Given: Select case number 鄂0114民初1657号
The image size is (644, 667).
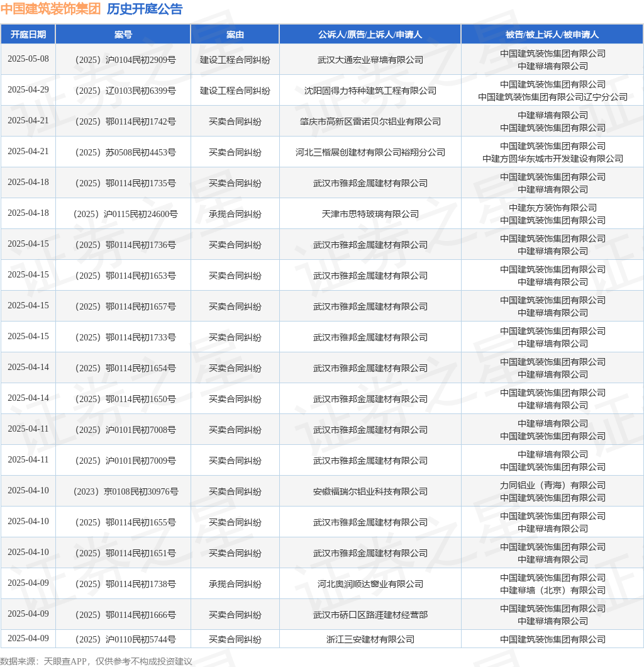Looking at the screenshot, I should 141,306.
